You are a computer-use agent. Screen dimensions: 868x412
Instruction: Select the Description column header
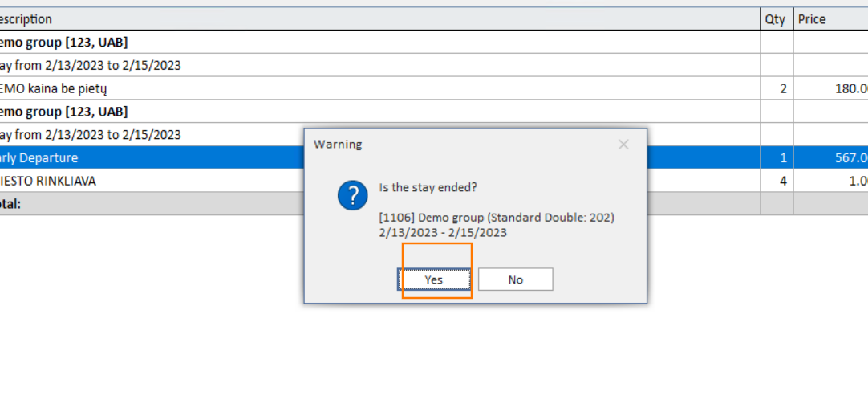tap(379, 18)
